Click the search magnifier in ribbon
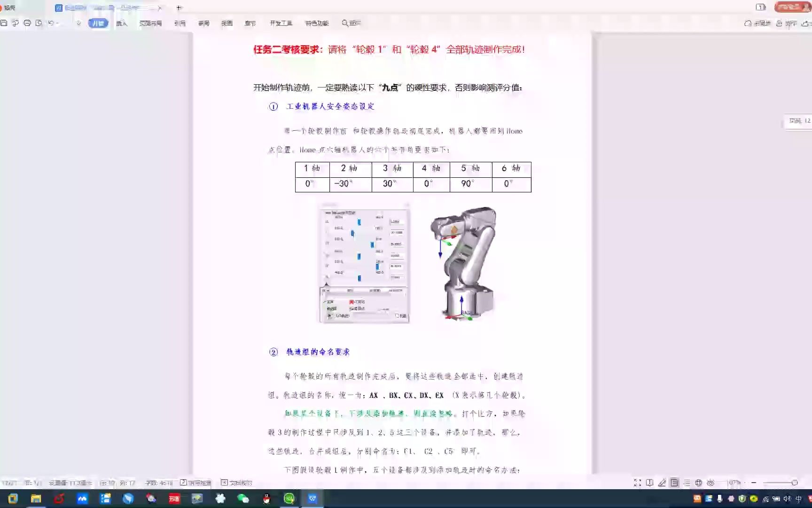This screenshot has width=812, height=508. coord(345,23)
